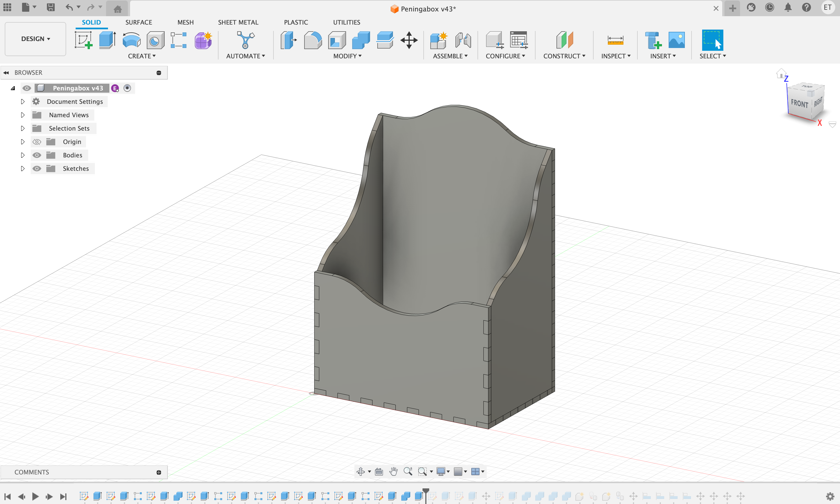Open the Job Status clock icon
Image resolution: width=840 pixels, height=504 pixels.
[769, 8]
